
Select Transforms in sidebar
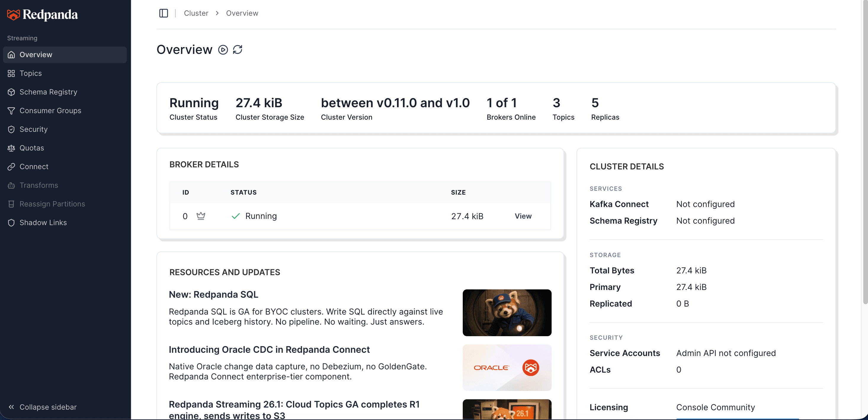tap(65, 186)
